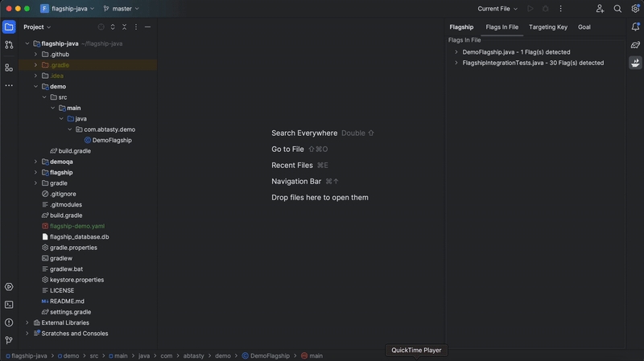Open the Structure tool window icon
644x361 pixels.
[x=9, y=68]
